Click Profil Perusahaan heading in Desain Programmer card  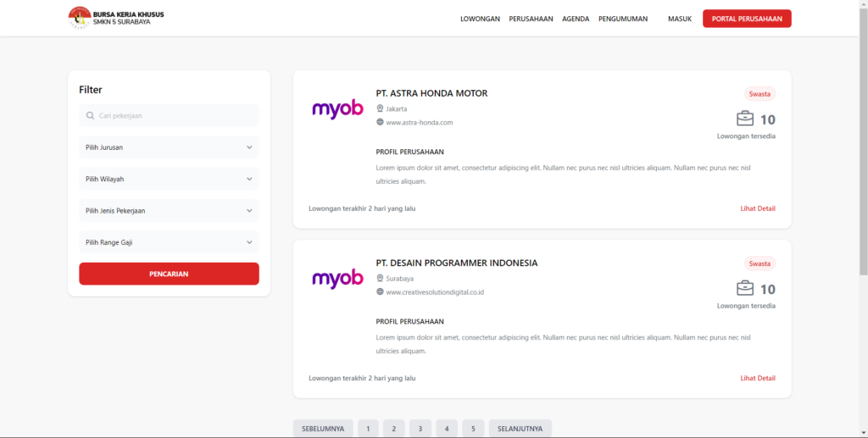pyautogui.click(x=409, y=322)
